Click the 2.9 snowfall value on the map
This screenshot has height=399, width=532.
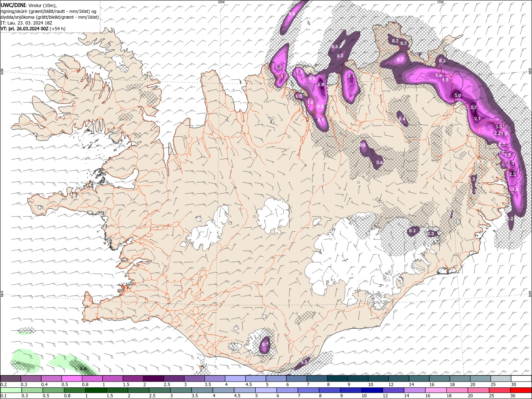click(x=321, y=84)
